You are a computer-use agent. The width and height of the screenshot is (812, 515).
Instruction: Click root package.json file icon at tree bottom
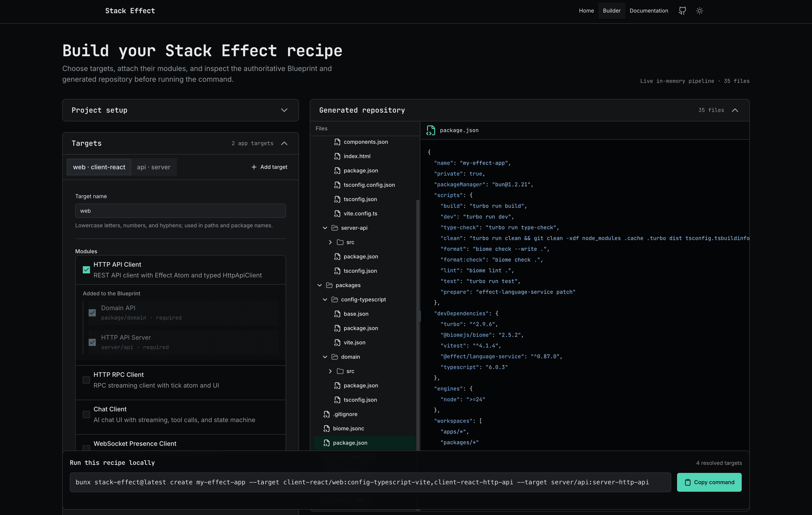point(326,443)
